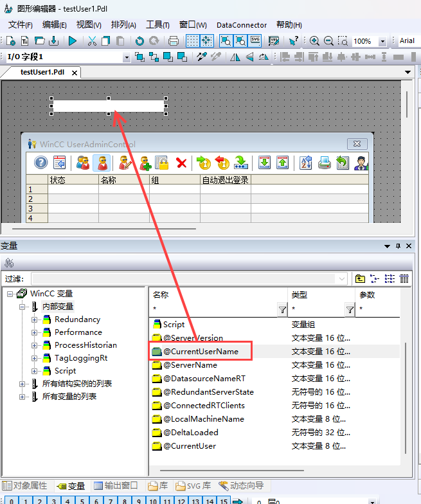Viewport: 421px width, 504px height.
Task: Click the A-Z sort icon in UserAdminControl
Action: [x=305, y=163]
